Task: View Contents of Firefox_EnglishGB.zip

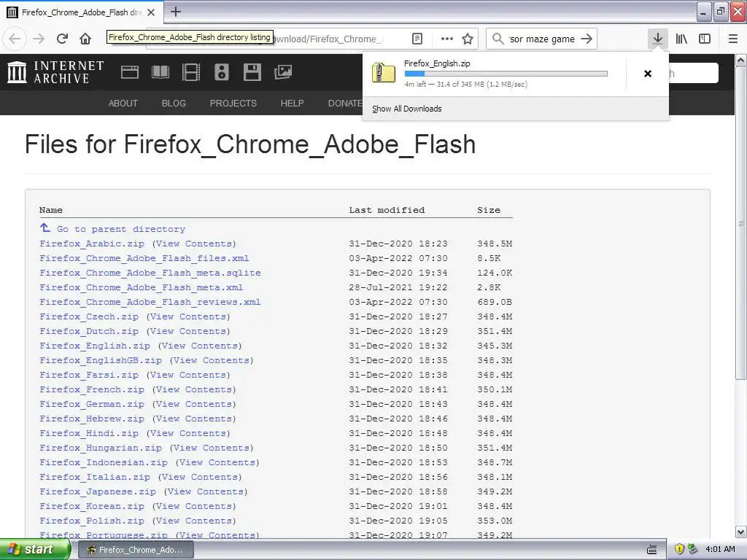Action: tap(211, 360)
